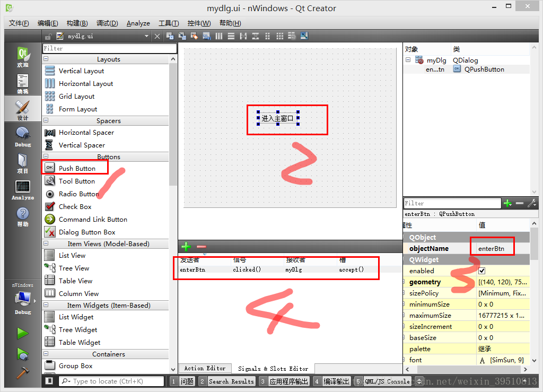The width and height of the screenshot is (543, 392).
Task: Apply horizontal splitter layout from toolbar
Action: pyautogui.click(x=243, y=36)
